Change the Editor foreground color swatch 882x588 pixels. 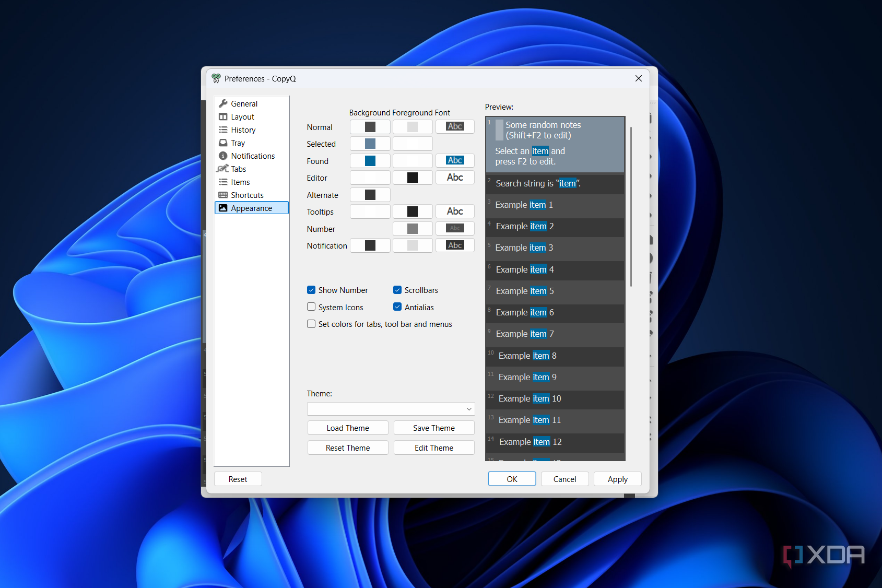pos(413,178)
